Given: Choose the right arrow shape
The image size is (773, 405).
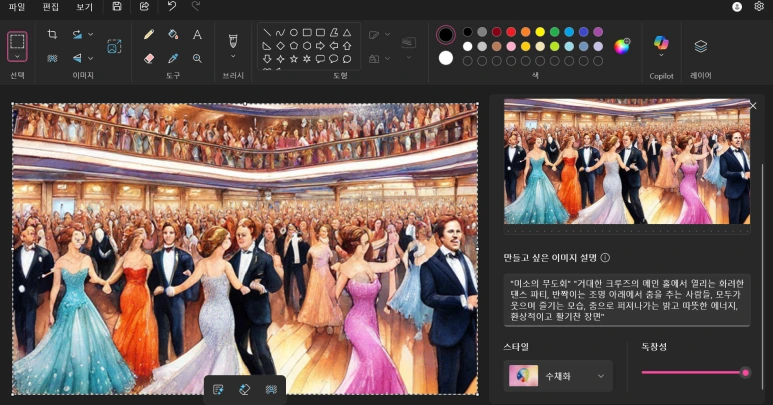Looking at the screenshot, I should coord(320,46).
